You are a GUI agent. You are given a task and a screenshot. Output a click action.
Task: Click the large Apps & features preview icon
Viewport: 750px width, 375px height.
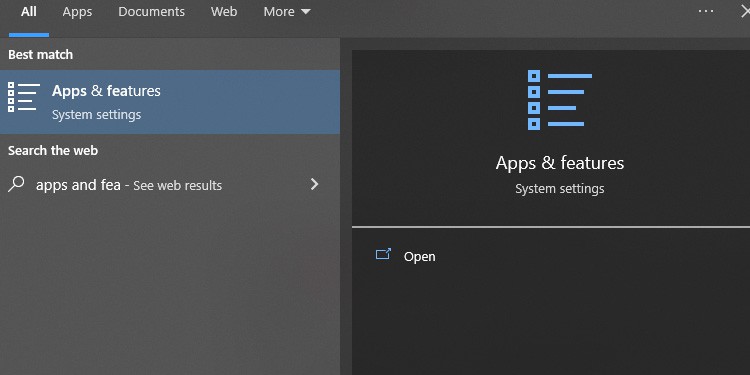(x=560, y=100)
